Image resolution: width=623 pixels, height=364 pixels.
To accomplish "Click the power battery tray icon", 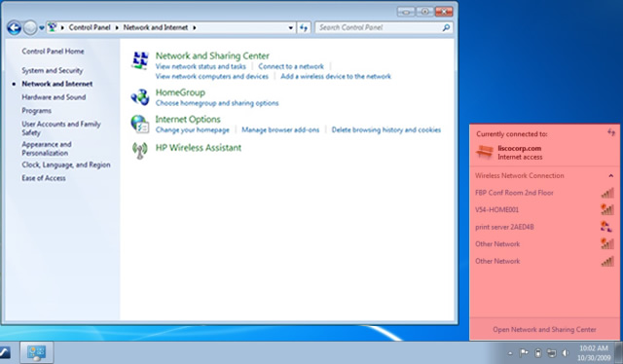I will (x=538, y=352).
